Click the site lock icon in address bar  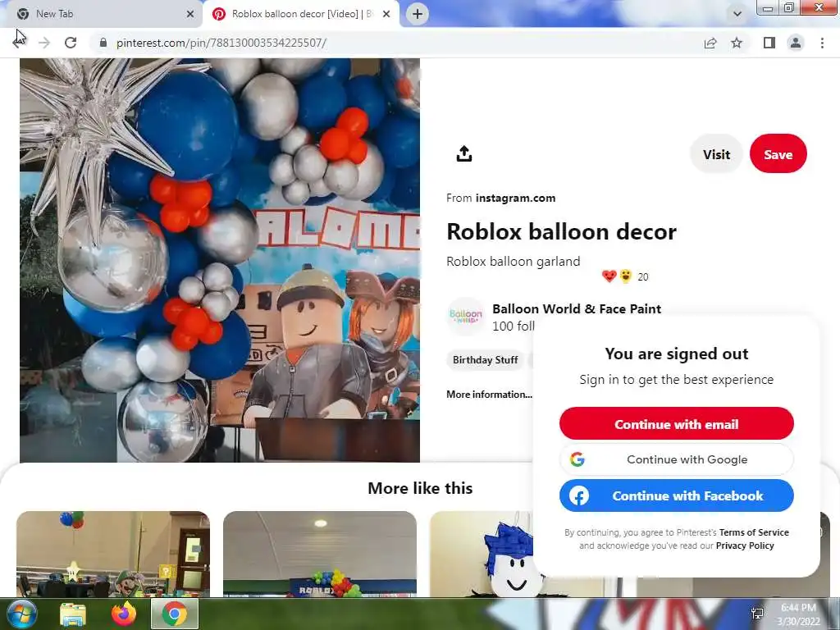pyautogui.click(x=103, y=43)
